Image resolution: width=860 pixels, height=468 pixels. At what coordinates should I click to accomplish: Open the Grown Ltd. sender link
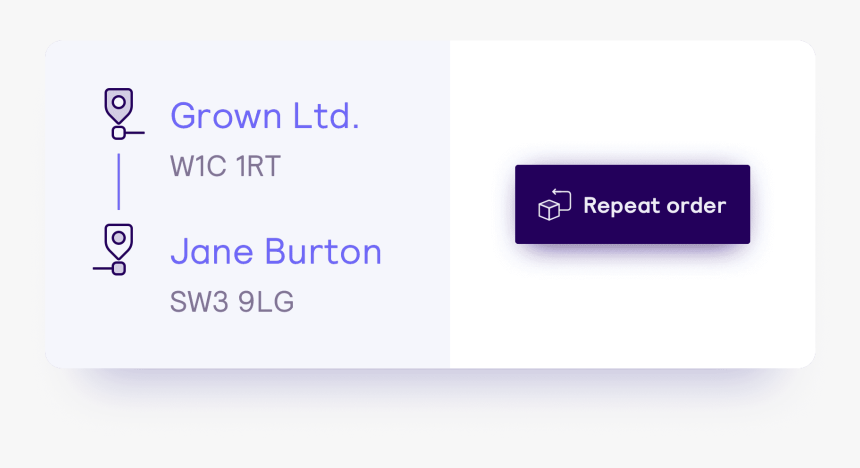[x=265, y=116]
